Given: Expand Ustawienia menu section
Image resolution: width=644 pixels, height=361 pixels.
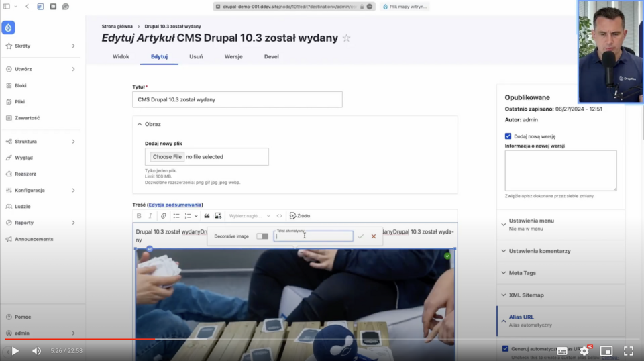Looking at the screenshot, I should pos(560,225).
